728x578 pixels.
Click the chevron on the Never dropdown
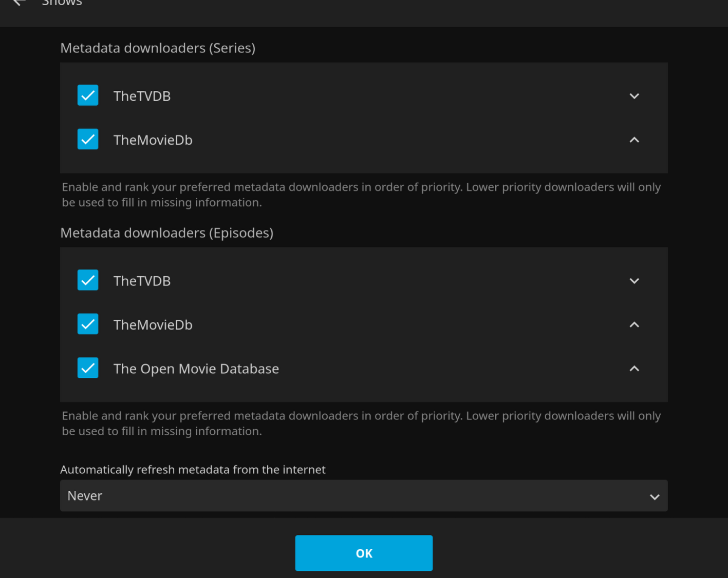(x=654, y=496)
